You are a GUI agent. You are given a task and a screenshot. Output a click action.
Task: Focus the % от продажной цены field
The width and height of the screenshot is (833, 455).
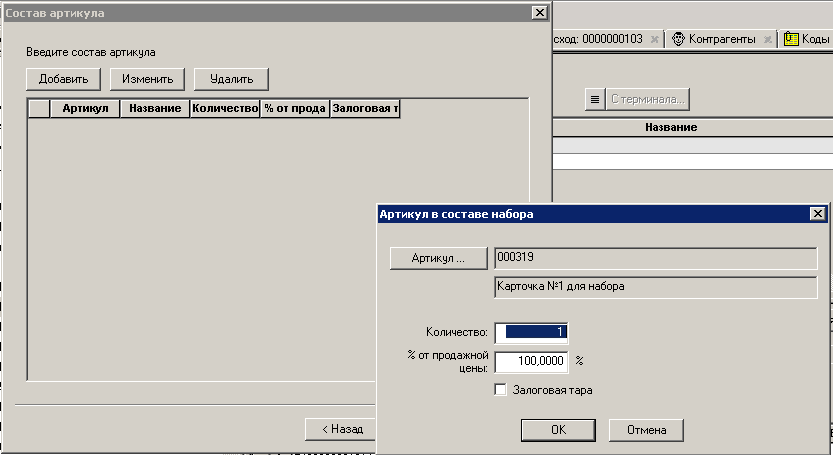coord(531,361)
